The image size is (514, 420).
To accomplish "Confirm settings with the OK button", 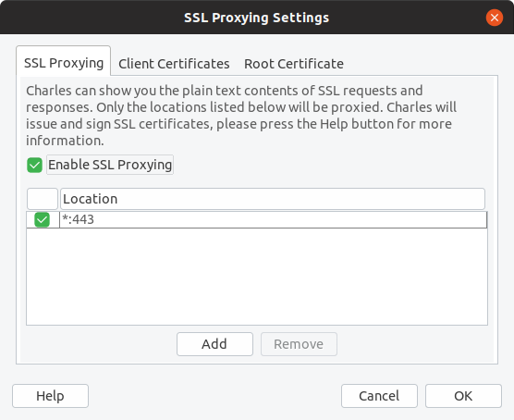I will coord(463,396).
